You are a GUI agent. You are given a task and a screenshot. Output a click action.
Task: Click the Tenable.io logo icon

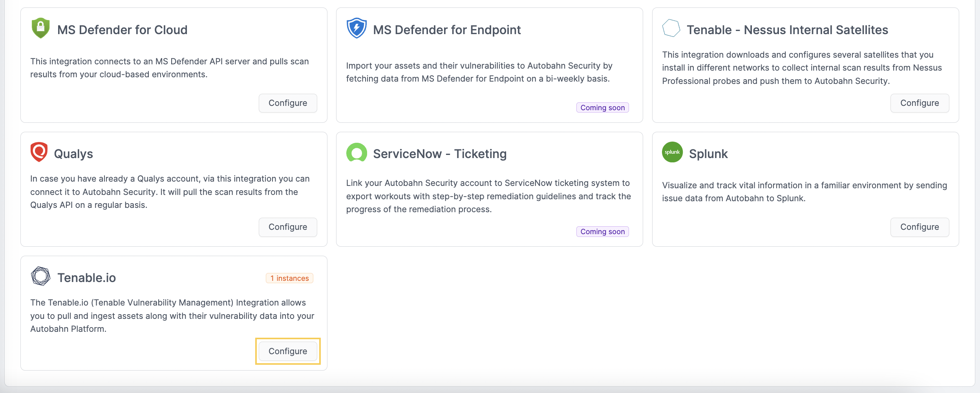pos(40,276)
